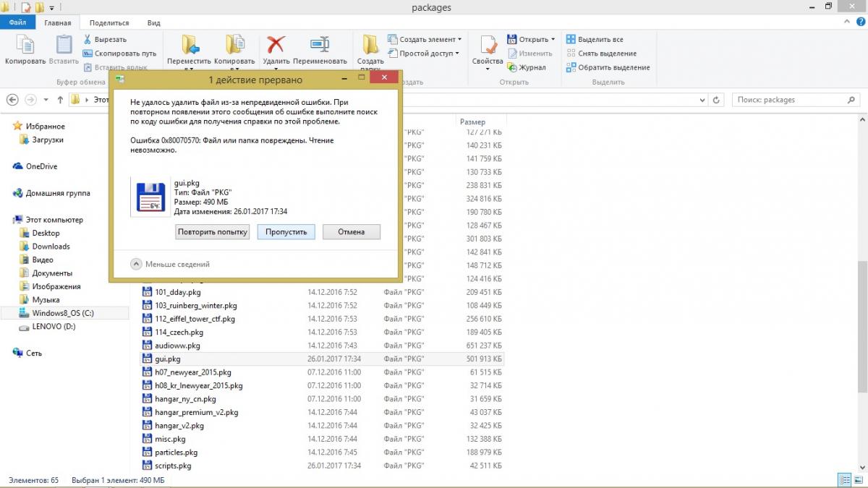
Task: Click the Create folder (Создать папку) icon
Action: (x=370, y=46)
